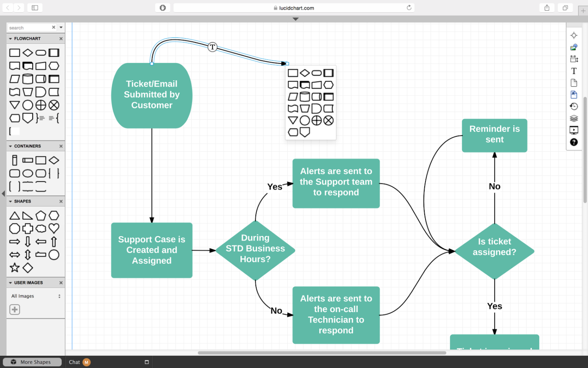Pick the plain circle in the popup shape picker
The image size is (588, 368).
pyautogui.click(x=305, y=121)
